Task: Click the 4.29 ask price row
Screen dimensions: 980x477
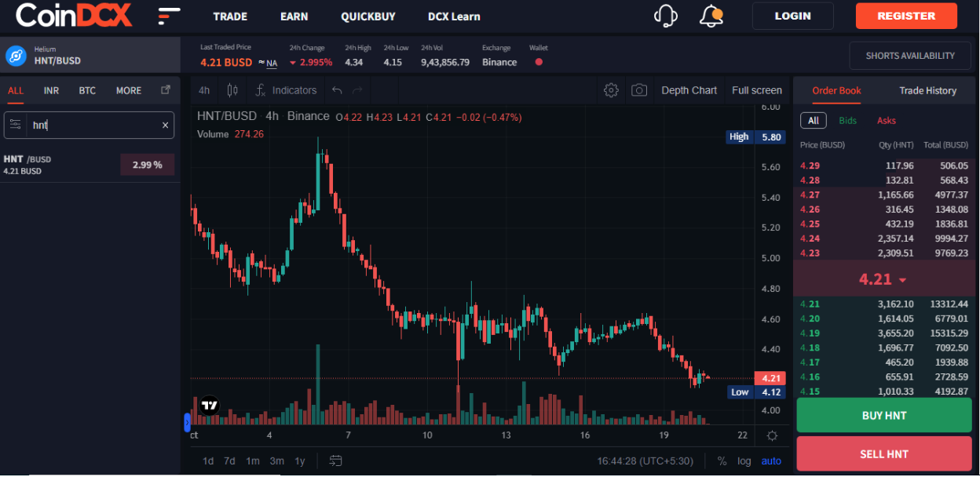Action: pos(883,166)
